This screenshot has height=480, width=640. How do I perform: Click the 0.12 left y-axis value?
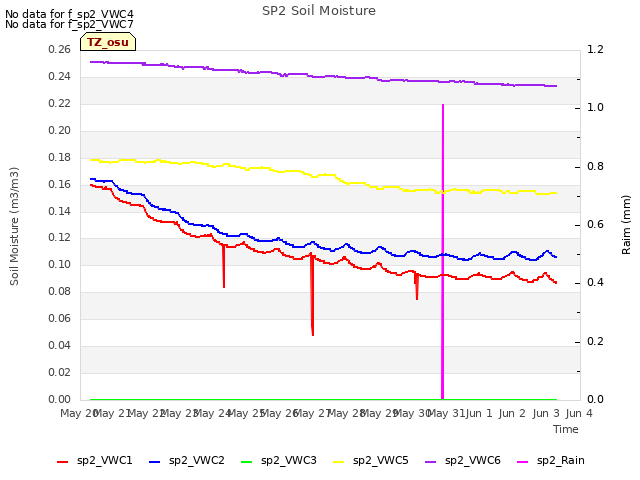coord(60,237)
